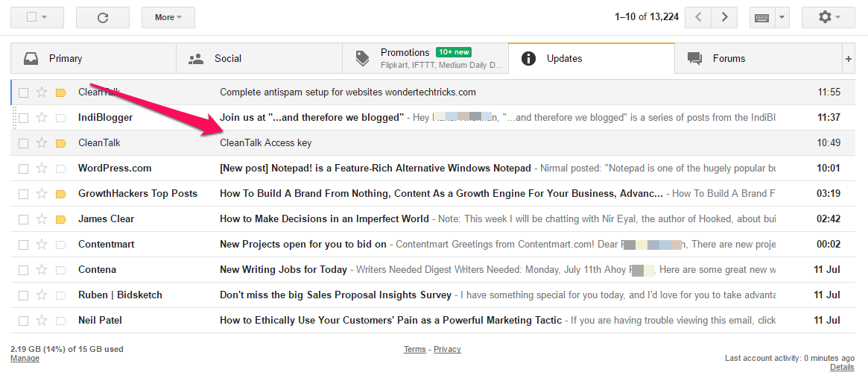Refresh the inbox with the reload icon
This screenshot has width=868, height=390.
tap(102, 17)
